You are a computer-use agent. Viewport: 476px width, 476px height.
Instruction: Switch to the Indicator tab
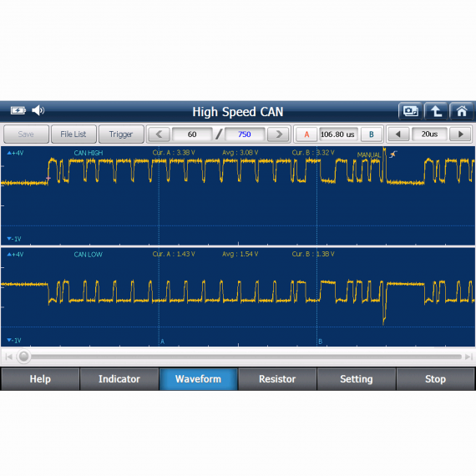[x=119, y=379]
